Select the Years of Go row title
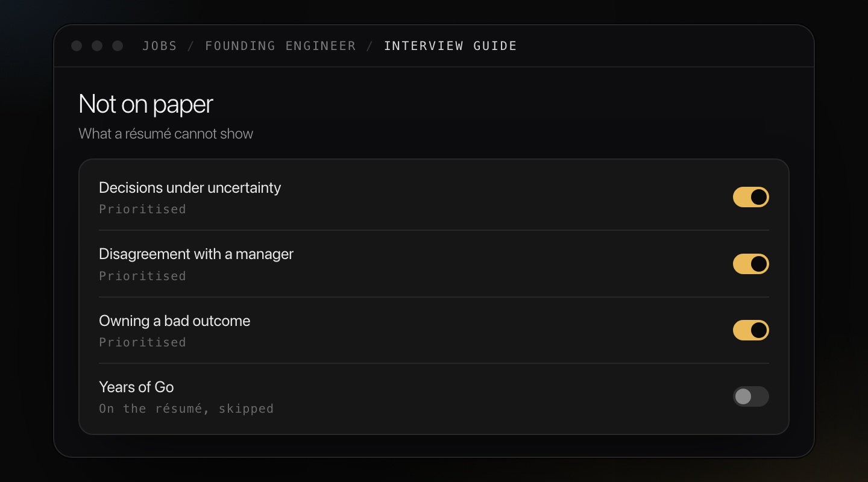 pyautogui.click(x=136, y=387)
